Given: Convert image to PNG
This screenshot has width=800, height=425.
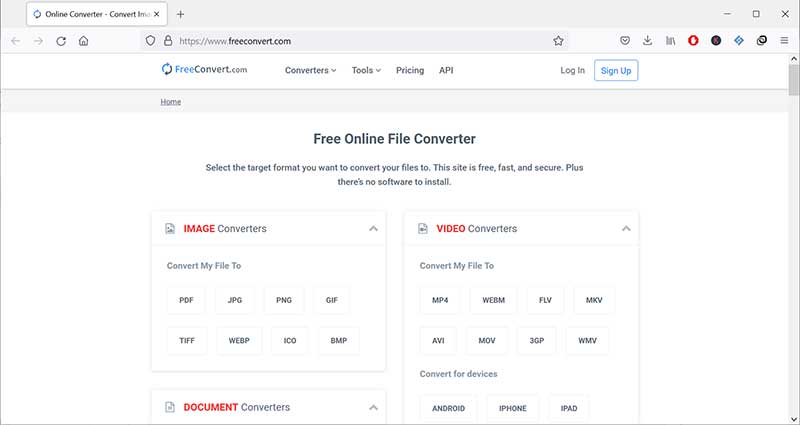Looking at the screenshot, I should tap(284, 300).
